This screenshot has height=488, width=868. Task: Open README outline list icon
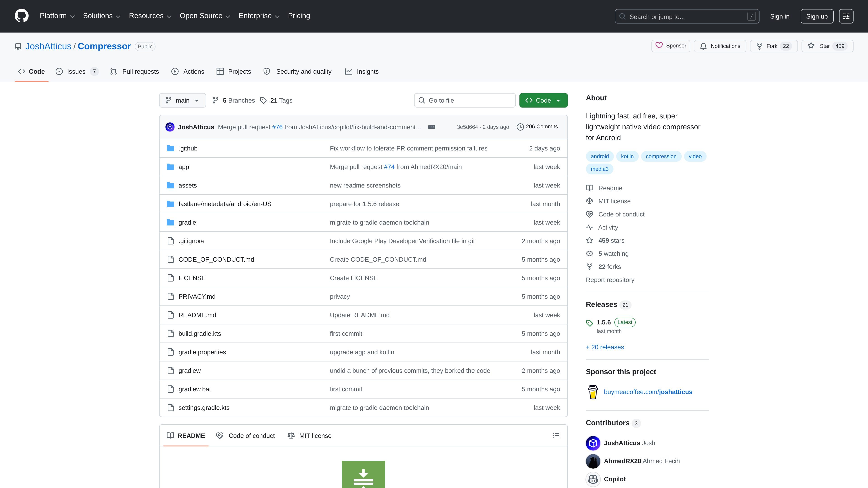(556, 435)
